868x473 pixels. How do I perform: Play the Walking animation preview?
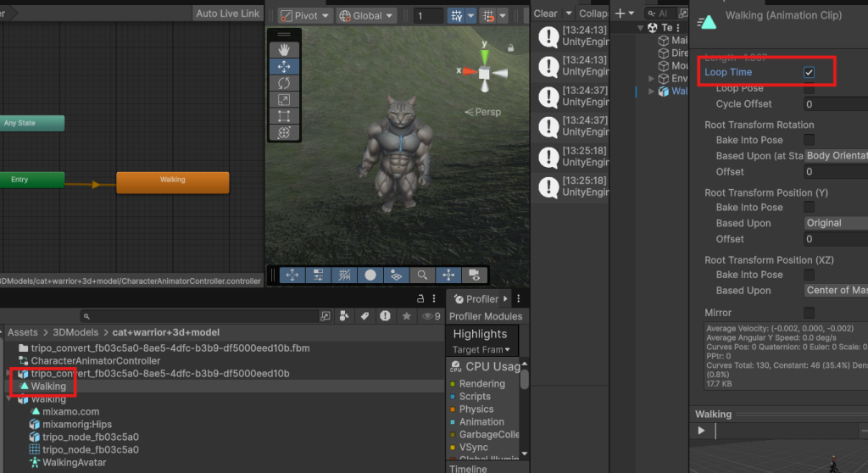[701, 431]
